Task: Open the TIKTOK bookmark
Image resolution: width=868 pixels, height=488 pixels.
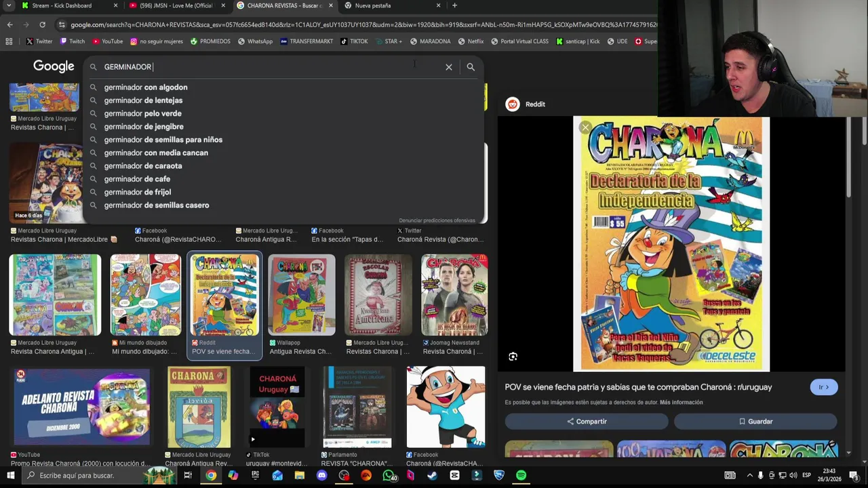Action: click(x=354, y=41)
